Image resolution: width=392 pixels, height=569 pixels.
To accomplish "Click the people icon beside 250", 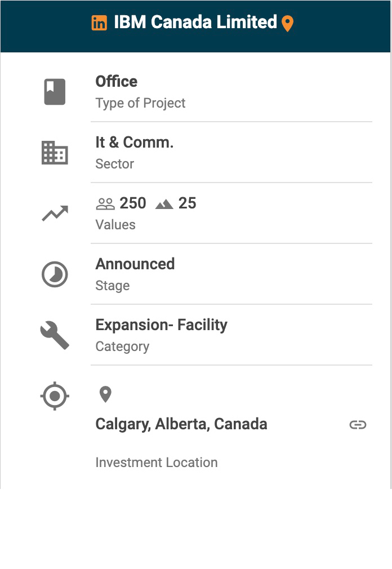I will (x=105, y=204).
